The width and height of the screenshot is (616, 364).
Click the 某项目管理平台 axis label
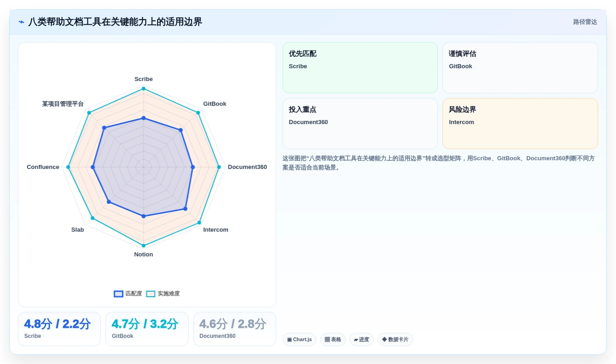[x=63, y=104]
